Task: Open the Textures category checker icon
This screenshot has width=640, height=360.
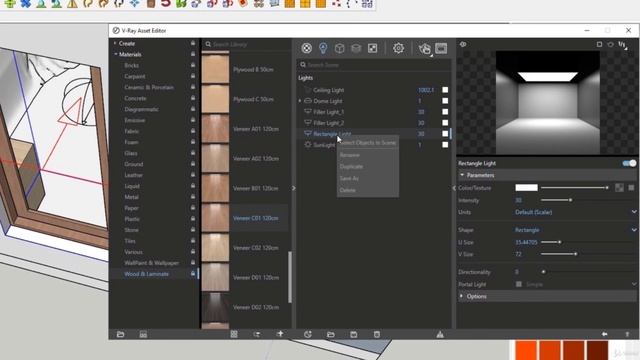Action: (373, 48)
